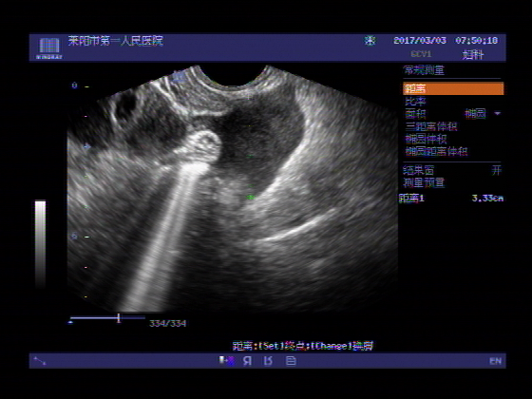The height and width of the screenshot is (399, 532).
Task: Click the 距离1 3.33cm result line
Action: click(x=451, y=199)
